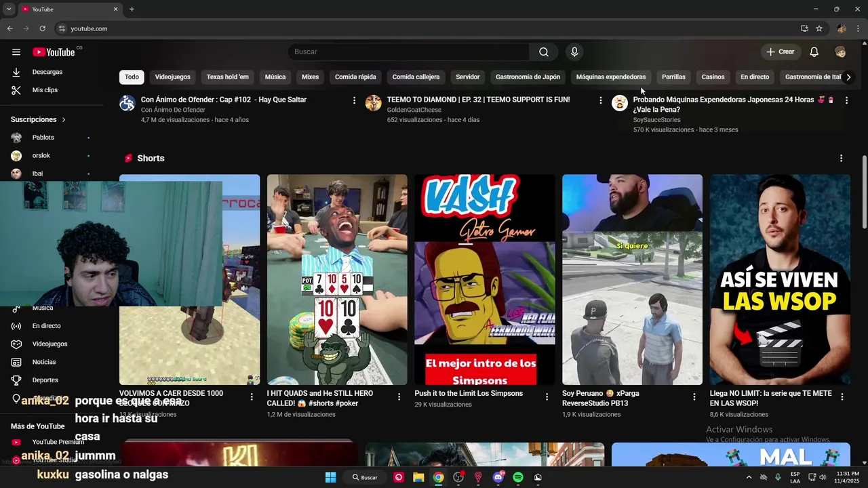Open the Chrome three-dot menu
Image resolution: width=868 pixels, height=488 pixels.
pyautogui.click(x=859, y=28)
